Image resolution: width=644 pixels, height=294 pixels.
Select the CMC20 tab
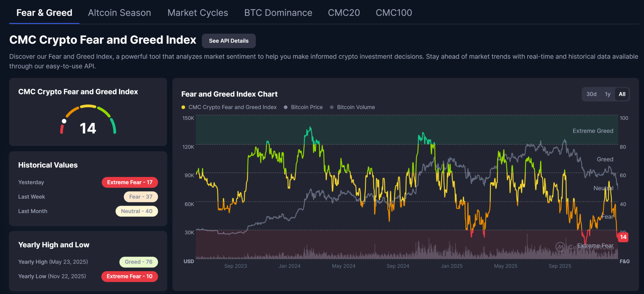pos(344,13)
